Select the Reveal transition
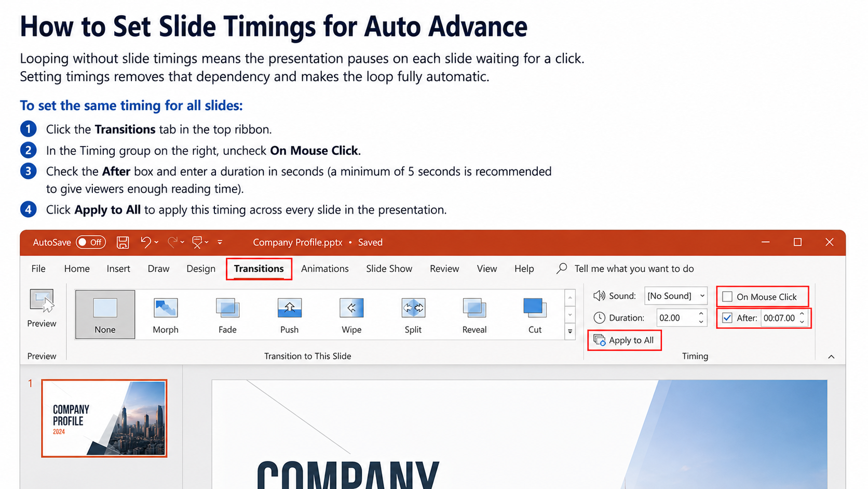This screenshot has width=868, height=489. coord(474,314)
